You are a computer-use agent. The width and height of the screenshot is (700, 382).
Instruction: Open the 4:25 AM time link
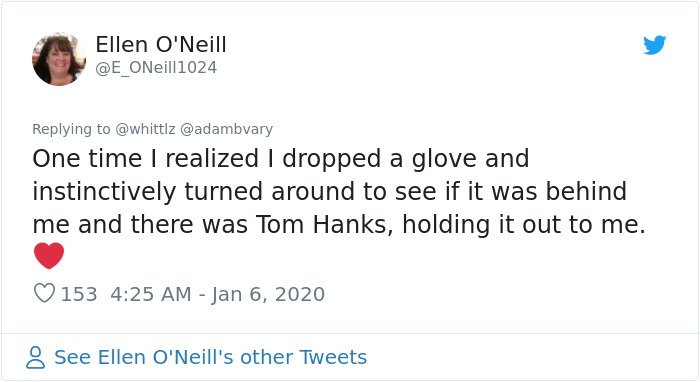[151, 294]
